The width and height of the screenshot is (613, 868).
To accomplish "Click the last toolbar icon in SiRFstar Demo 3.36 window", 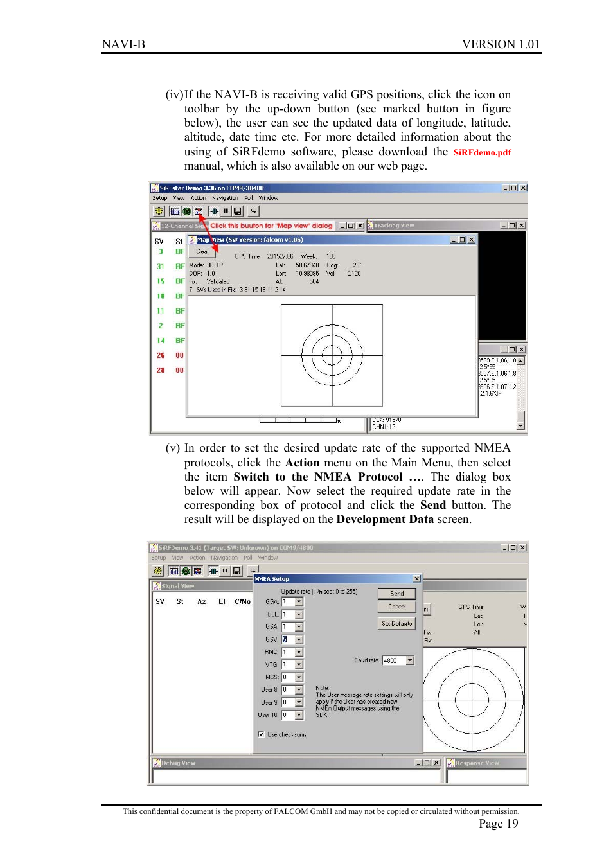I will click(x=253, y=211).
